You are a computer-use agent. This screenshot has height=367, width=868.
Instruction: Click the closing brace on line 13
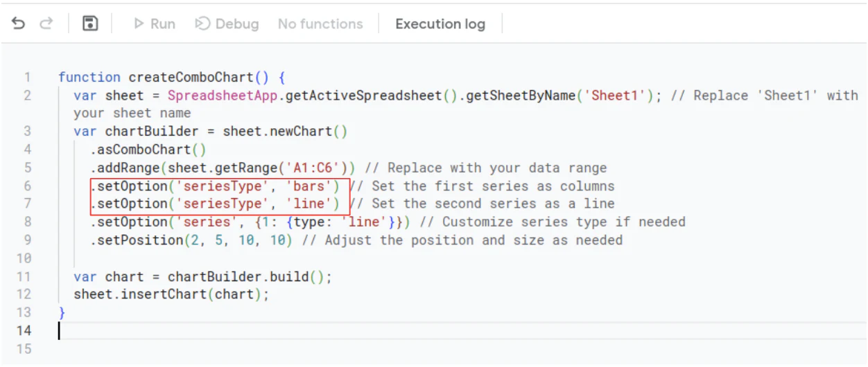tap(62, 312)
